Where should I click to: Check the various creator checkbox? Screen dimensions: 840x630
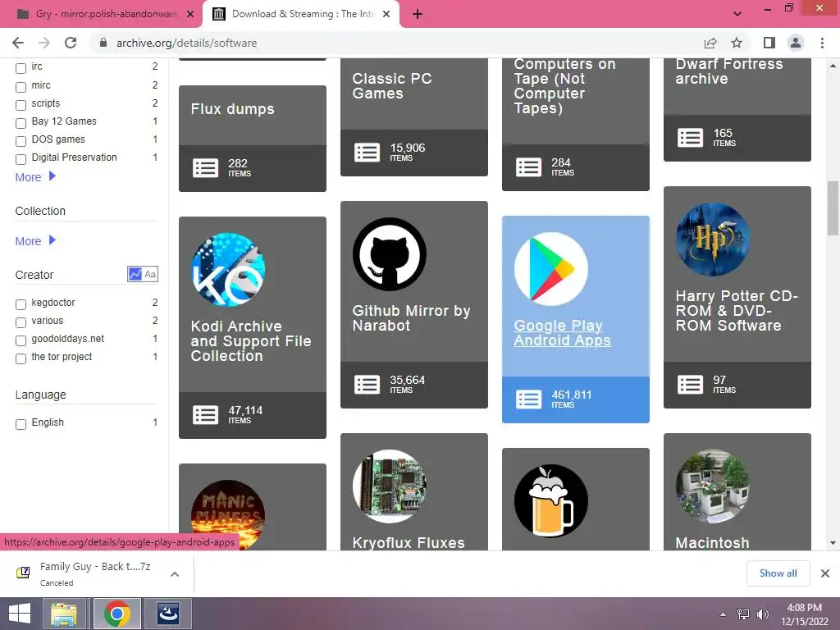[x=21, y=322]
